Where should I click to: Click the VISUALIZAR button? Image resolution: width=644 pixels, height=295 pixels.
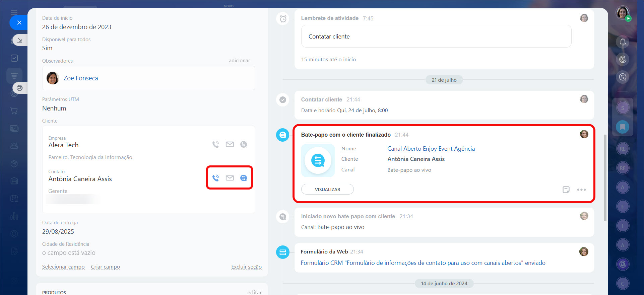pos(327,189)
